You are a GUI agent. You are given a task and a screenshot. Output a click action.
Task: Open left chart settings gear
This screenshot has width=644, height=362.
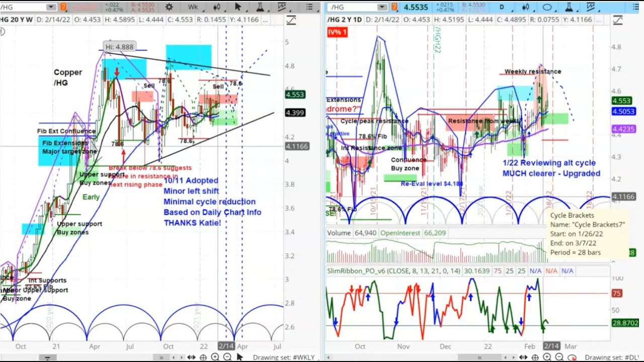[169, 7]
